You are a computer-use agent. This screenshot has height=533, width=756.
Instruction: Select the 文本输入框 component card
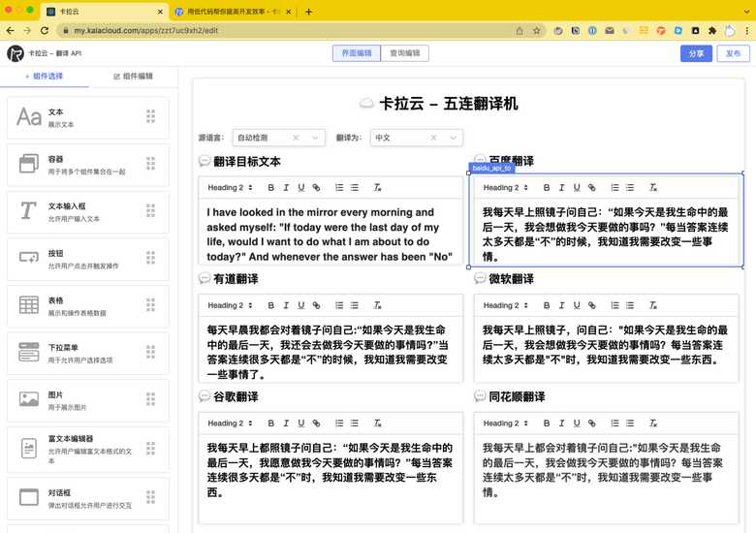coord(88,211)
